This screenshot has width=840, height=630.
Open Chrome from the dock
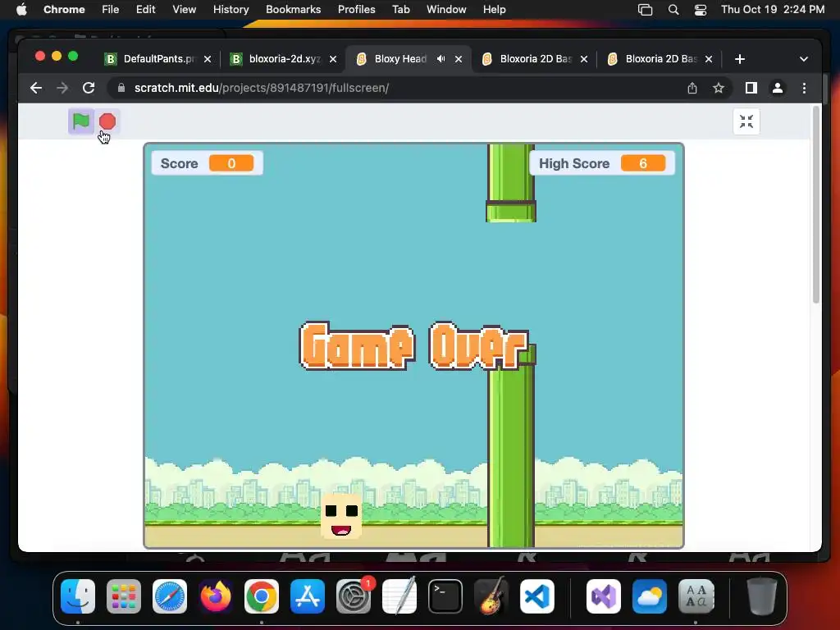[262, 596]
